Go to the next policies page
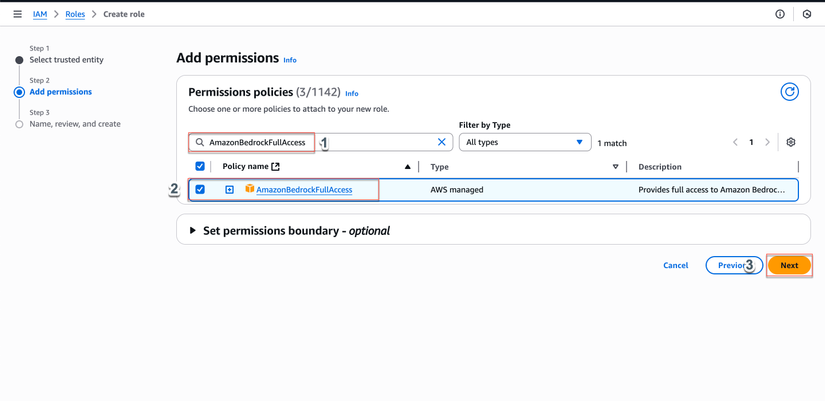Image resolution: width=825 pixels, height=401 pixels. pos(768,142)
